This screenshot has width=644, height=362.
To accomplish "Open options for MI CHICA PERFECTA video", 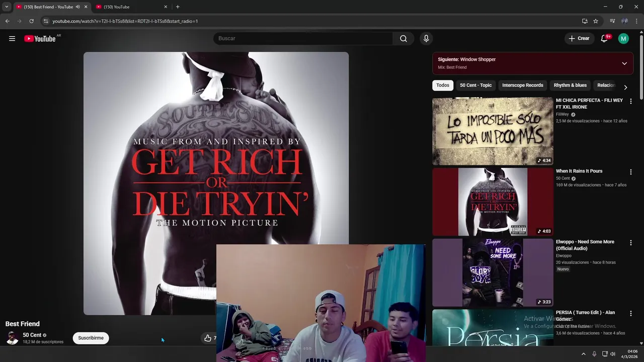I will pyautogui.click(x=631, y=102).
